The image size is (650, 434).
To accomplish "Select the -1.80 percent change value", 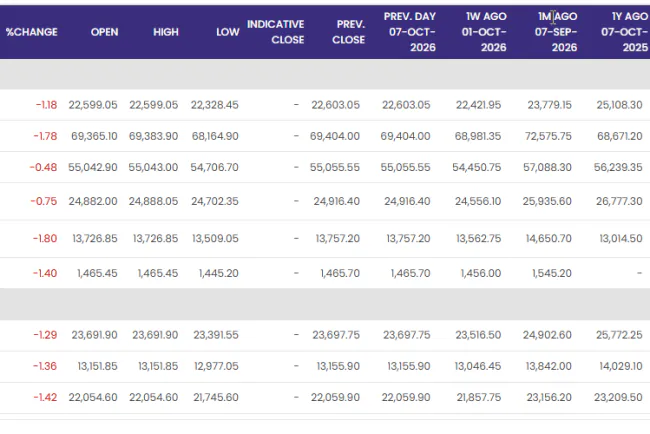I will 45,238.
